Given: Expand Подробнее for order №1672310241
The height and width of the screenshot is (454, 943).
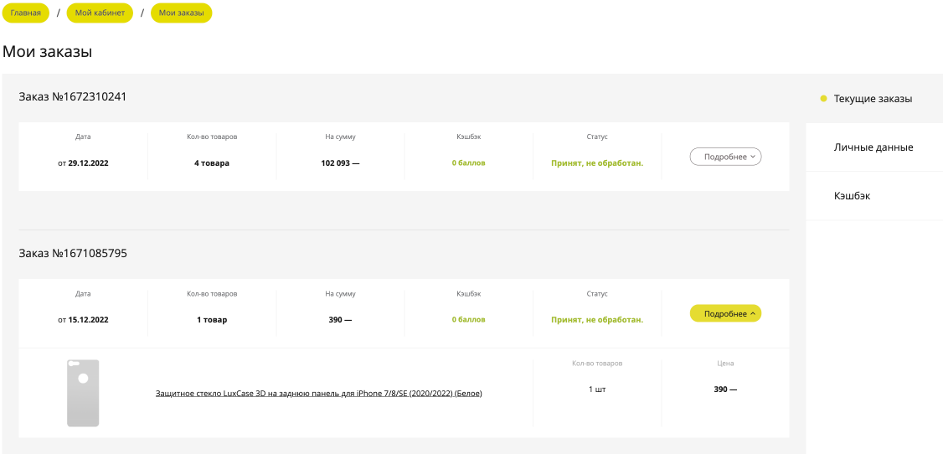Looking at the screenshot, I should 725,157.
